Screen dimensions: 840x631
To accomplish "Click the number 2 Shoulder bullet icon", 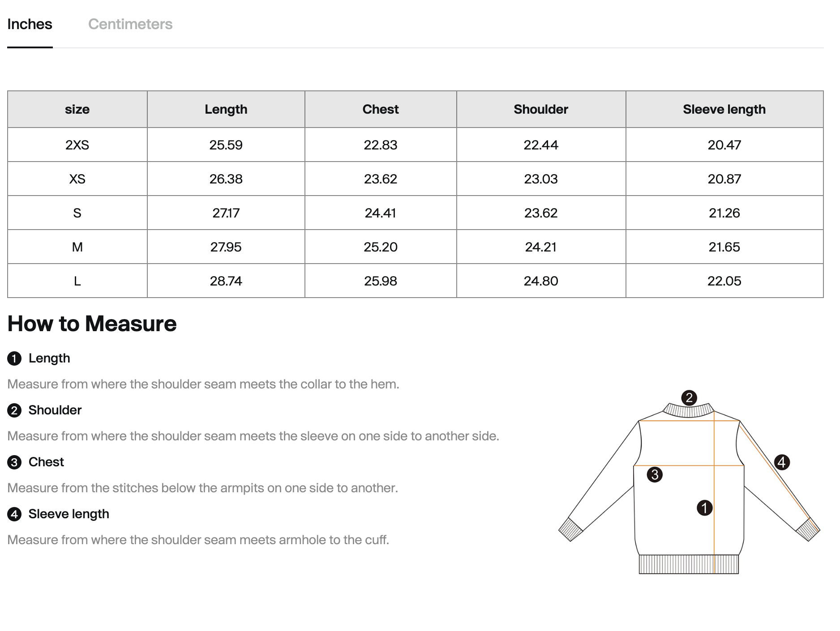I will click(x=14, y=410).
